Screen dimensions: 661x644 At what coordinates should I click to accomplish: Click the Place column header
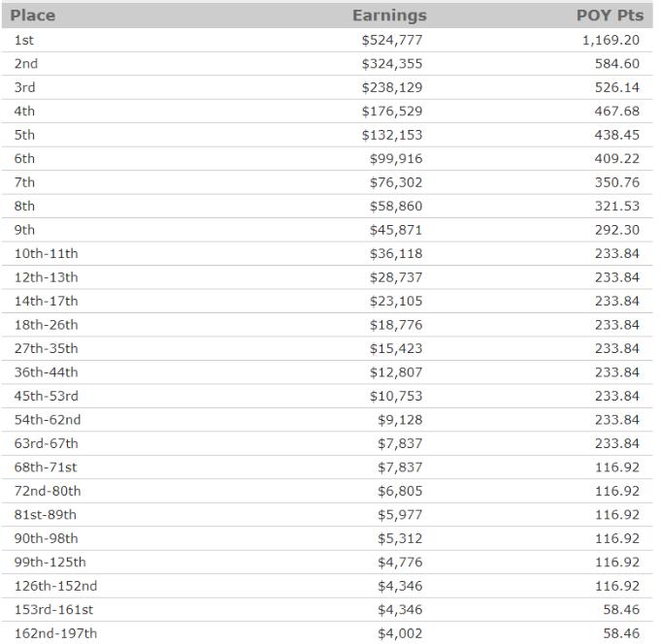click(33, 16)
